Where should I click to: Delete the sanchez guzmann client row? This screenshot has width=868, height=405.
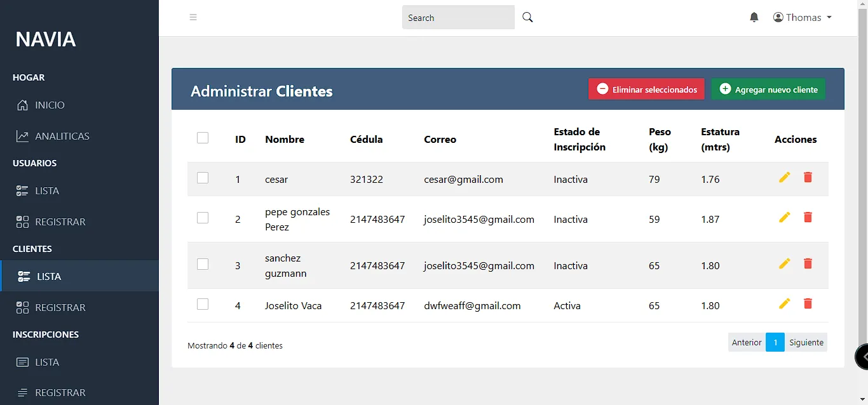point(808,264)
